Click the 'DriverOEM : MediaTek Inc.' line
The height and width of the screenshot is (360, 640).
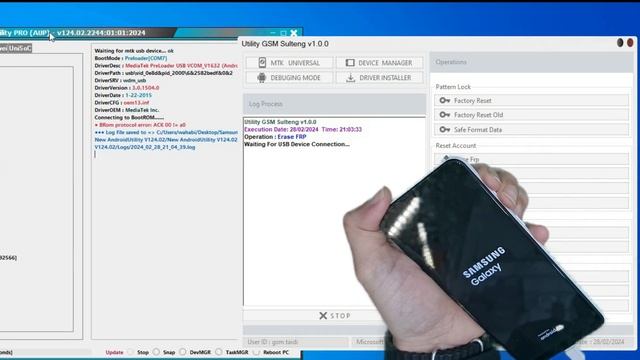[127, 110]
